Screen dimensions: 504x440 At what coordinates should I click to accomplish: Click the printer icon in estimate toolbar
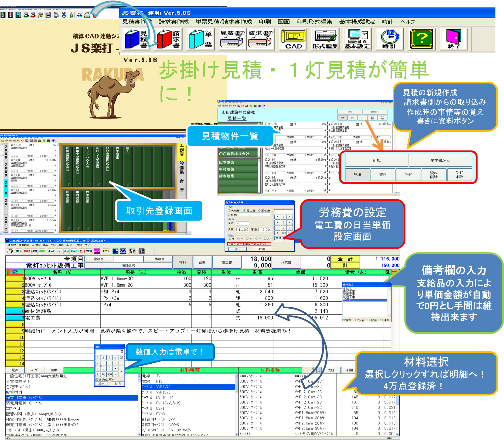(10, 251)
